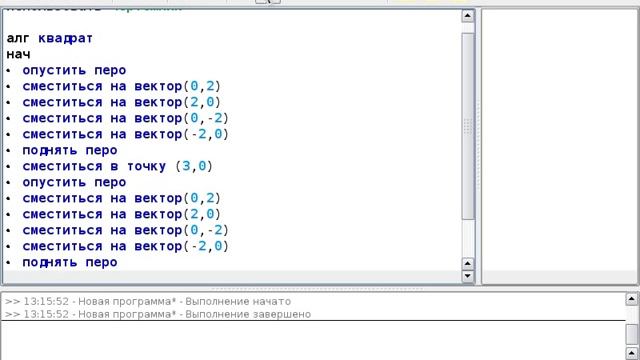Image resolution: width=640 pixels, height=360 pixels.
Task: Click the output console's scrollbar thumb
Action: 631,335
